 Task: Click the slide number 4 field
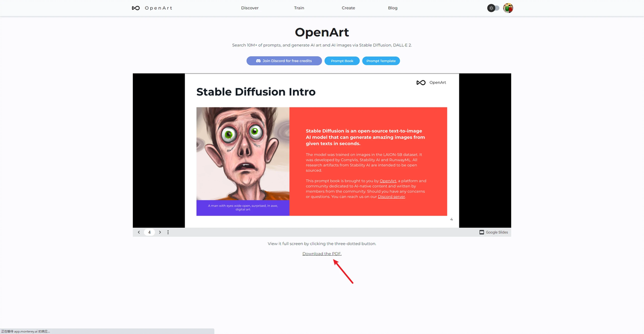(x=150, y=232)
